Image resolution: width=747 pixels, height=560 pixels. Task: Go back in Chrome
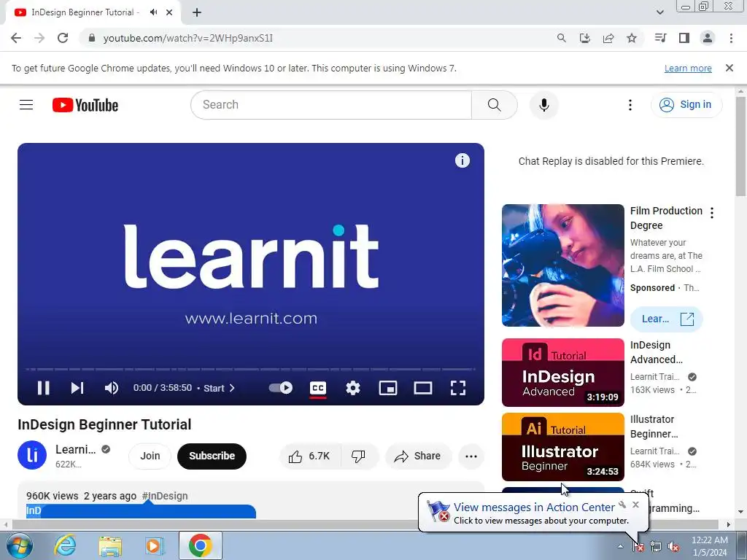(x=16, y=38)
